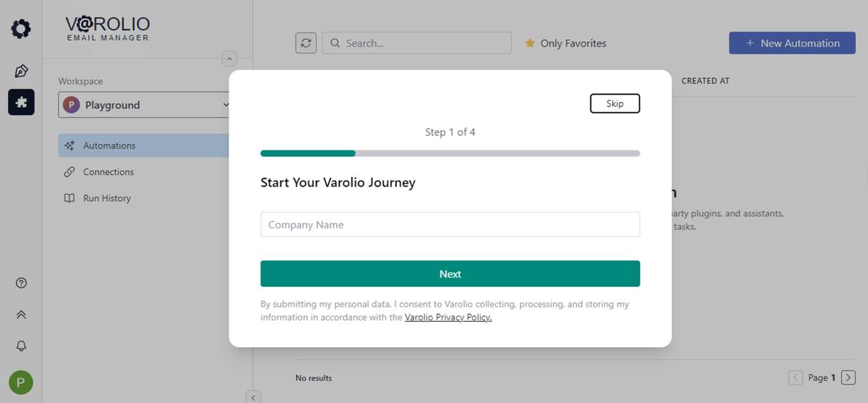Expand the Playground workspace dropdown

click(145, 105)
